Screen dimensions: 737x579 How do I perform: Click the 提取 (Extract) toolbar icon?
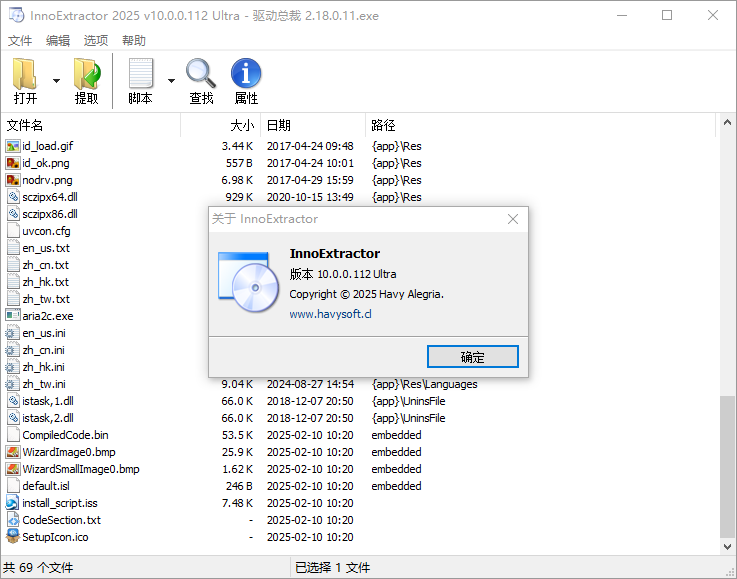[x=87, y=75]
